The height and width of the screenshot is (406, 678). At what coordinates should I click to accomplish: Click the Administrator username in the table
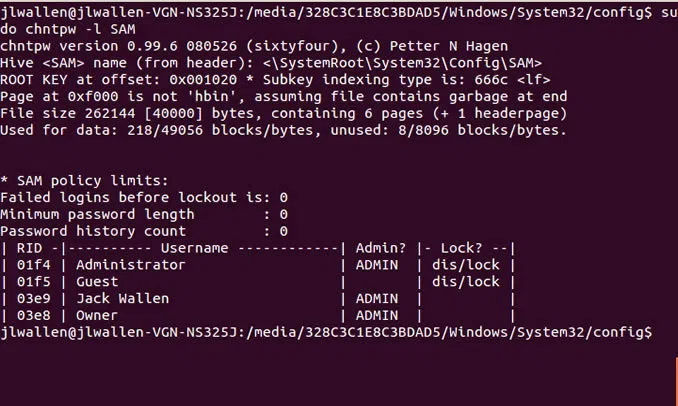[130, 265]
